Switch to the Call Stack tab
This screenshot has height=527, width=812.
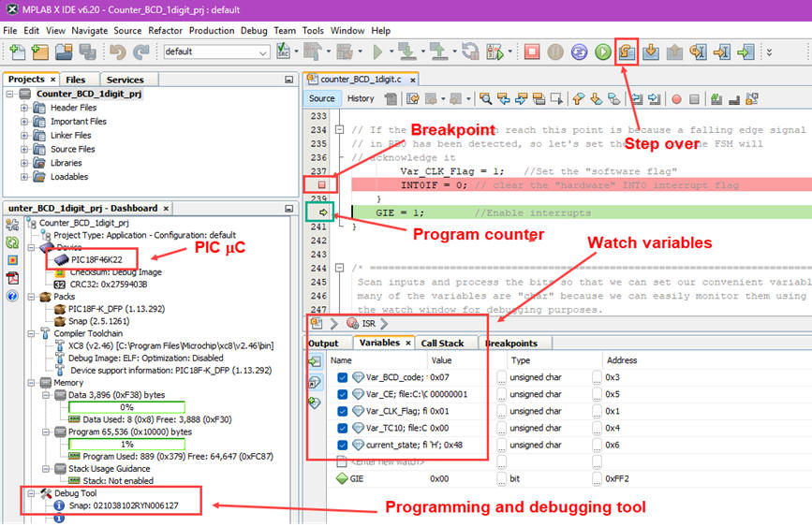pos(442,344)
